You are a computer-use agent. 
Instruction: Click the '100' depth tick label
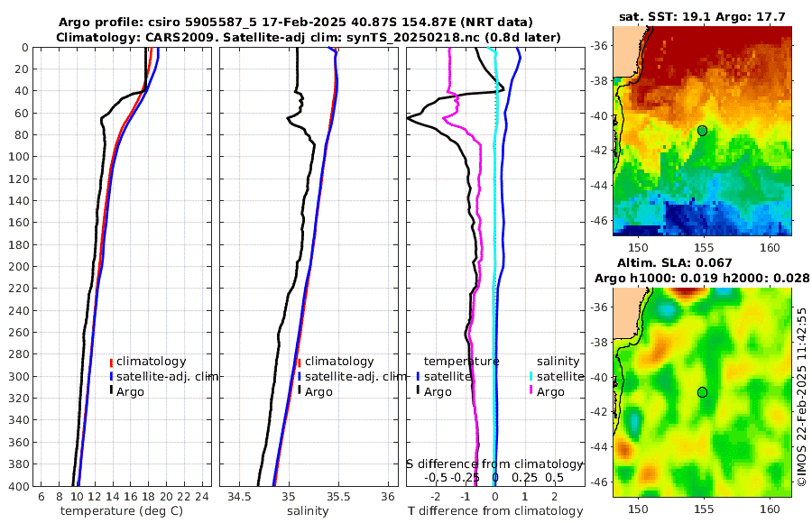coord(19,157)
